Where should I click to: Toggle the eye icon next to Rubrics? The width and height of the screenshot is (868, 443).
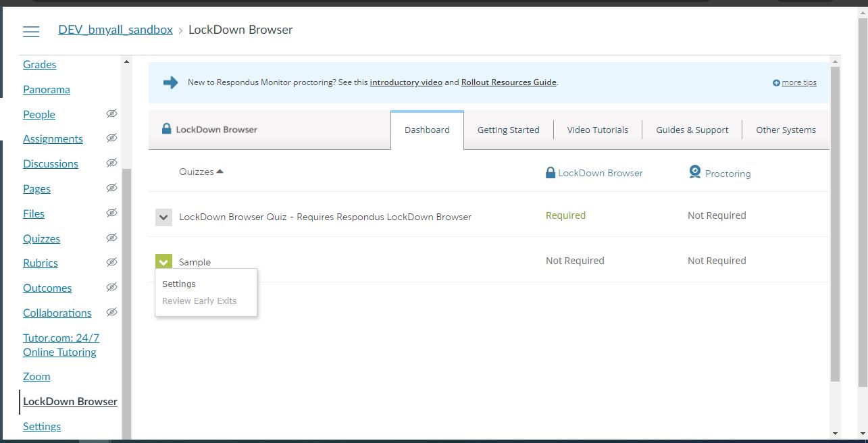tap(112, 262)
